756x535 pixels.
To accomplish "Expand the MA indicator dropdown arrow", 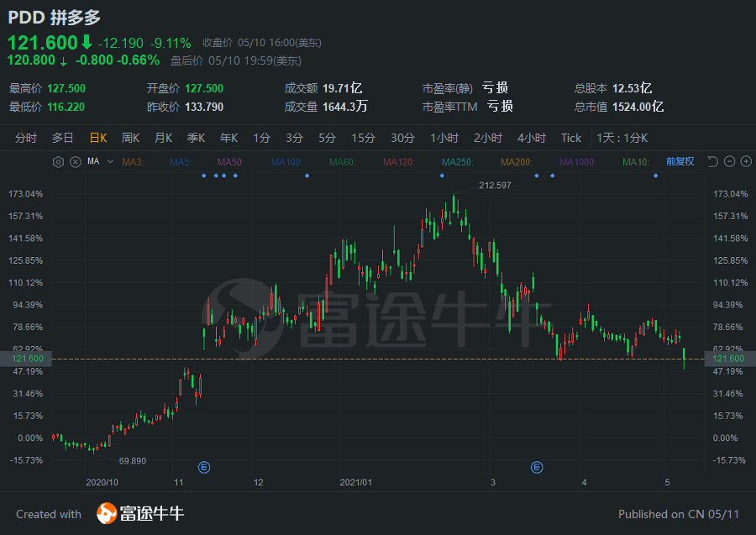I will tap(110, 161).
